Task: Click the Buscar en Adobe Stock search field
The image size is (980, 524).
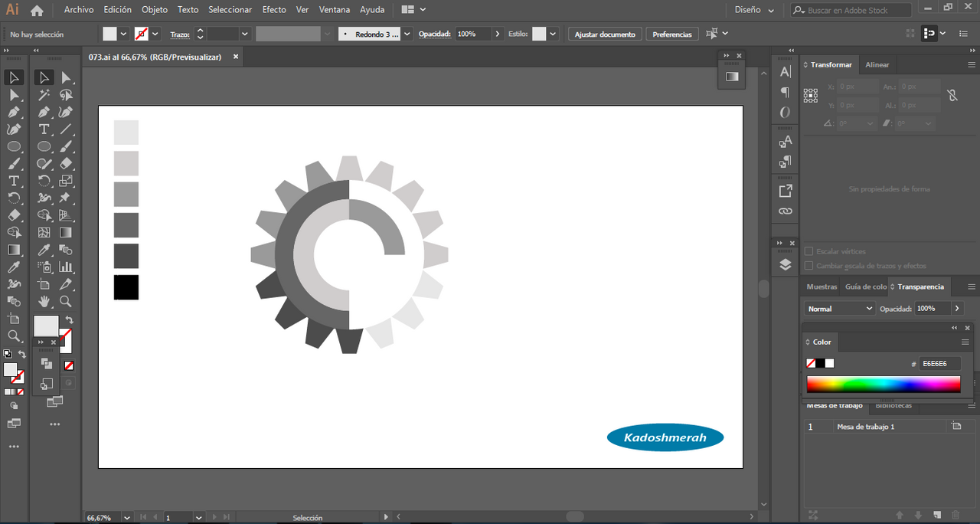Action: pyautogui.click(x=851, y=10)
